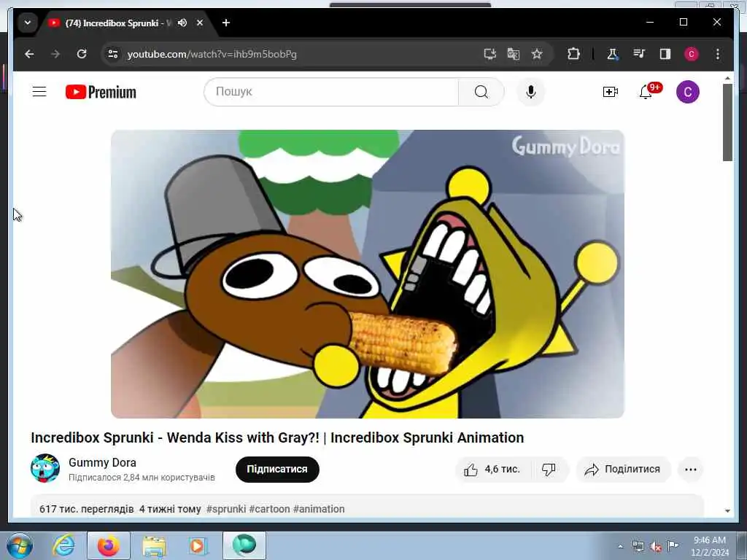The height and width of the screenshot is (560, 747).
Task: Click the scrollbar up arrow
Action: pyautogui.click(x=727, y=77)
